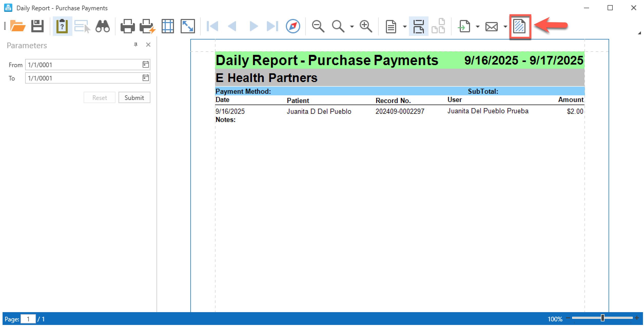Click the Print icon
The width and height of the screenshot is (644, 327).
click(128, 26)
